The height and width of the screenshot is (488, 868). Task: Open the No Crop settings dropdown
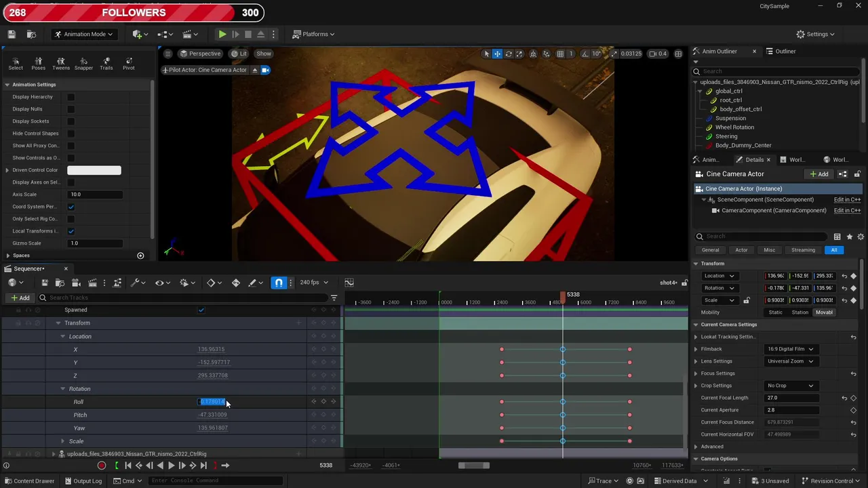[x=790, y=386]
